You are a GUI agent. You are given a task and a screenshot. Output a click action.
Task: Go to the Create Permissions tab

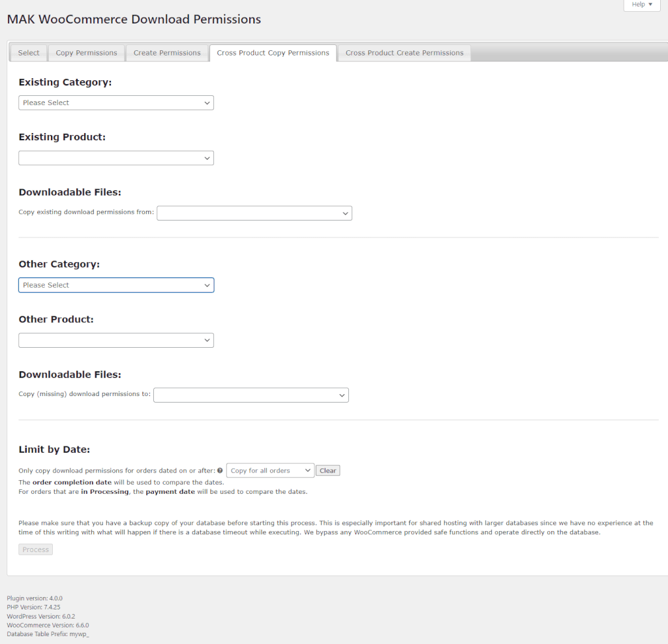tap(167, 53)
